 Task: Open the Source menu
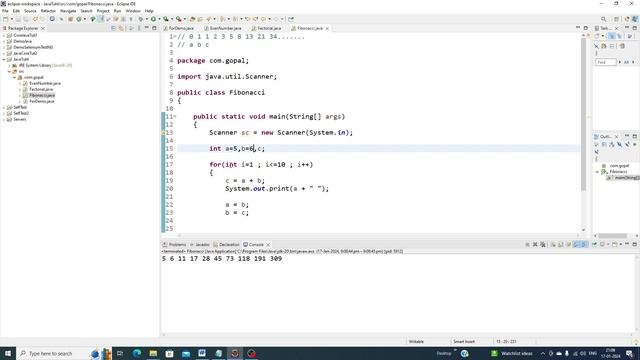(x=30, y=11)
